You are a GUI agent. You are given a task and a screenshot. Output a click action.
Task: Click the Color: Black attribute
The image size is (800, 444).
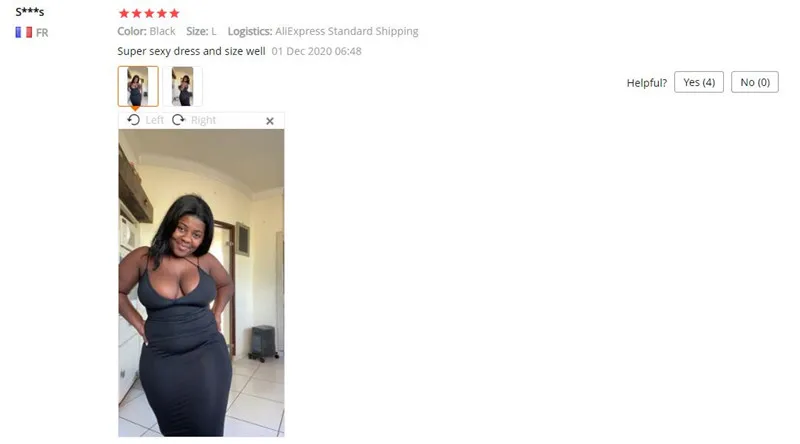146,31
